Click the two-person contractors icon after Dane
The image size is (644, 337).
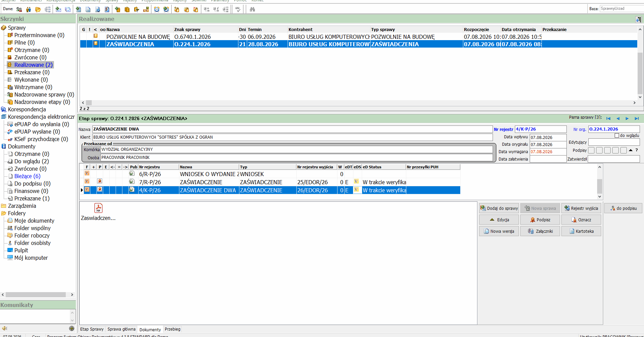coord(19,9)
